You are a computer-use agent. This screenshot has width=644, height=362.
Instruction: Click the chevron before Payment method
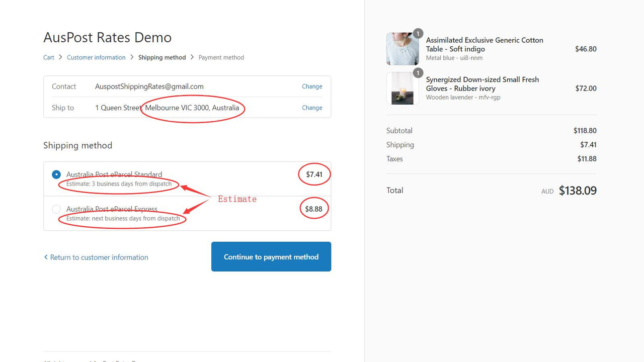(192, 57)
